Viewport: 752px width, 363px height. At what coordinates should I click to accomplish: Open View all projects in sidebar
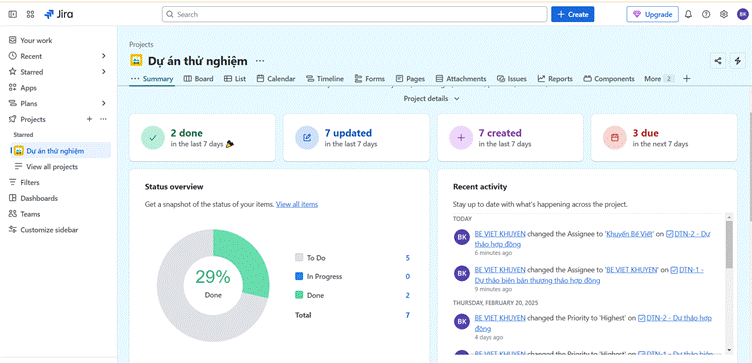tap(52, 167)
